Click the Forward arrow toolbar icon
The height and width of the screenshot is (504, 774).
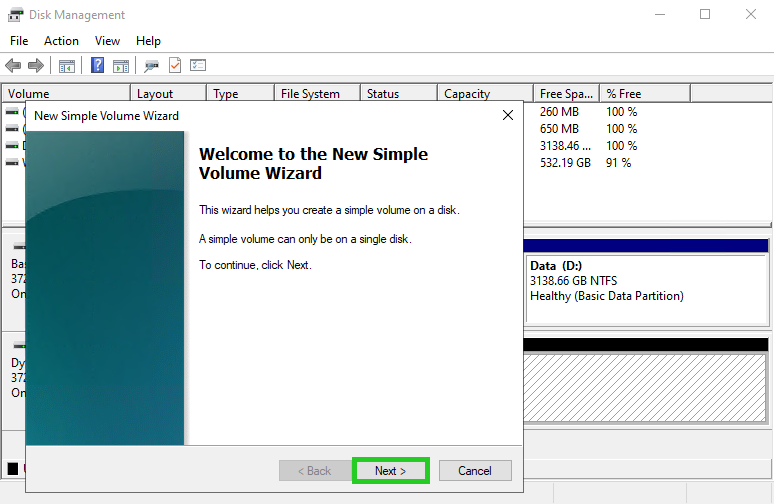click(x=36, y=65)
